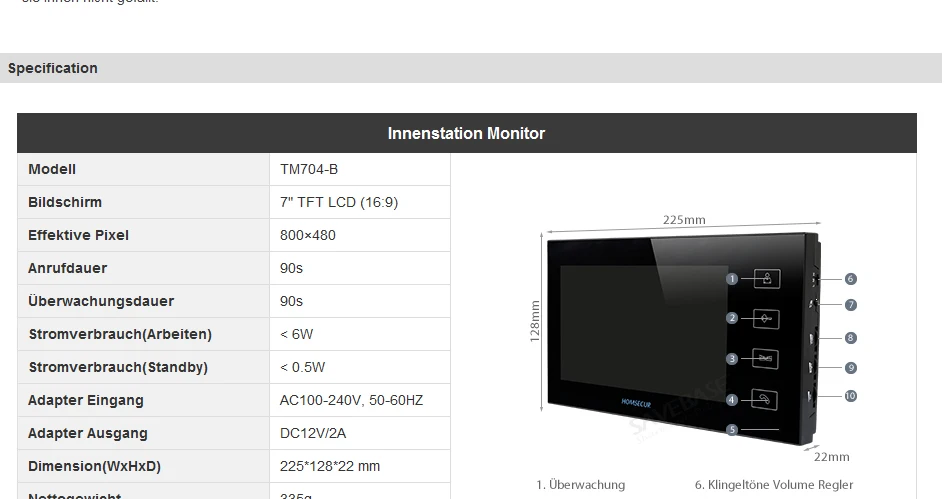Click the handset talk button icon on monitor
Viewport: 950px width, 499px height.
tap(765, 400)
